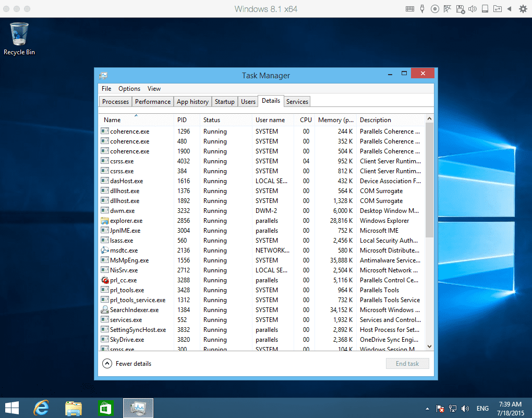Open the Windows Start button

[12, 408]
